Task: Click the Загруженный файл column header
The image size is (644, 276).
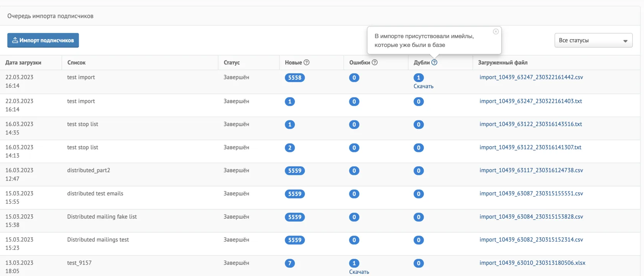Action: (x=503, y=62)
